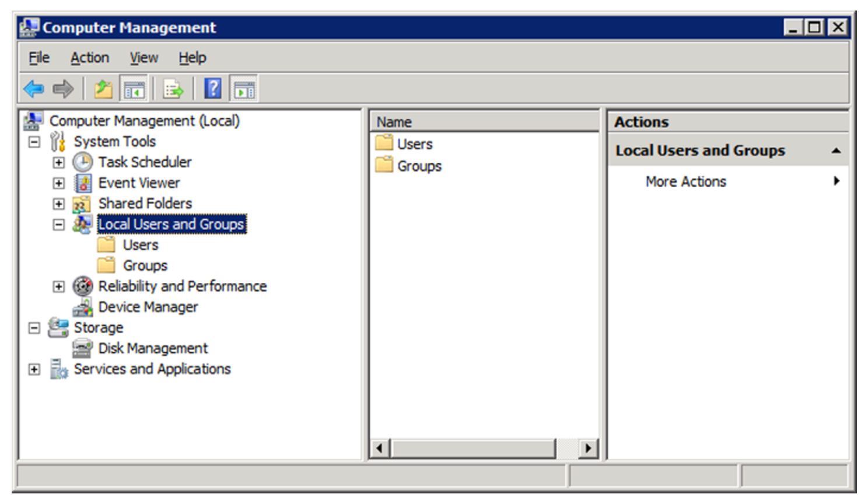Click the Computer Management (Local) root icon
Screen dimensions: 868x501
[x=33, y=121]
